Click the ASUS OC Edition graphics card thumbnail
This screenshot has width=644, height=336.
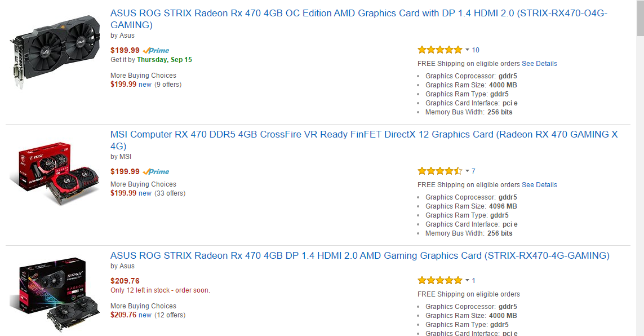click(x=55, y=52)
